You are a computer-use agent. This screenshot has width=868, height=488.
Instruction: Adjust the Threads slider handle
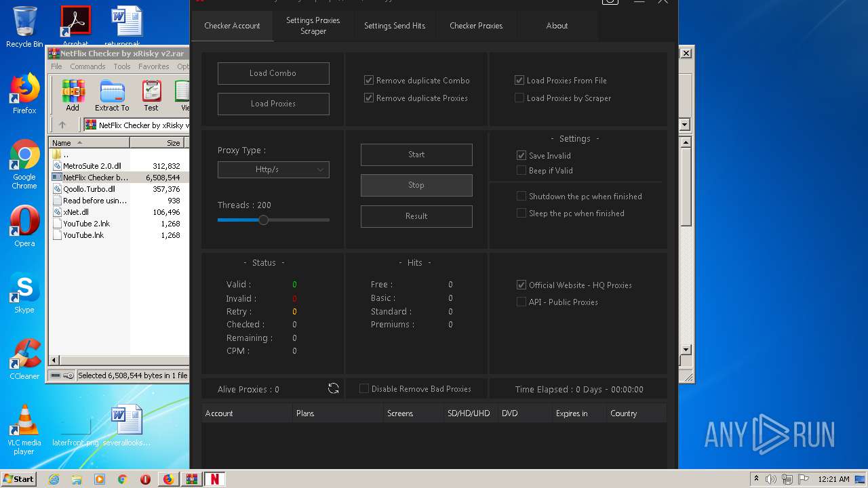[x=263, y=220]
